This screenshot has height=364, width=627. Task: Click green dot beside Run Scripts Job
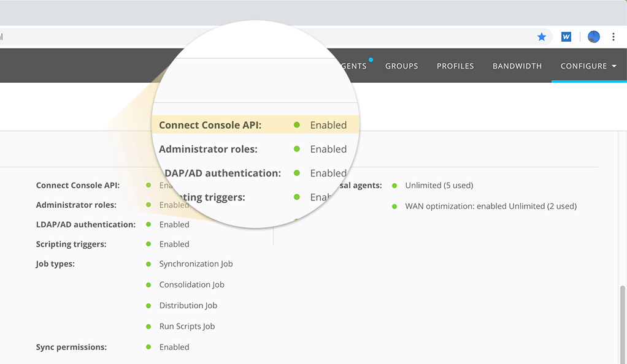148,327
